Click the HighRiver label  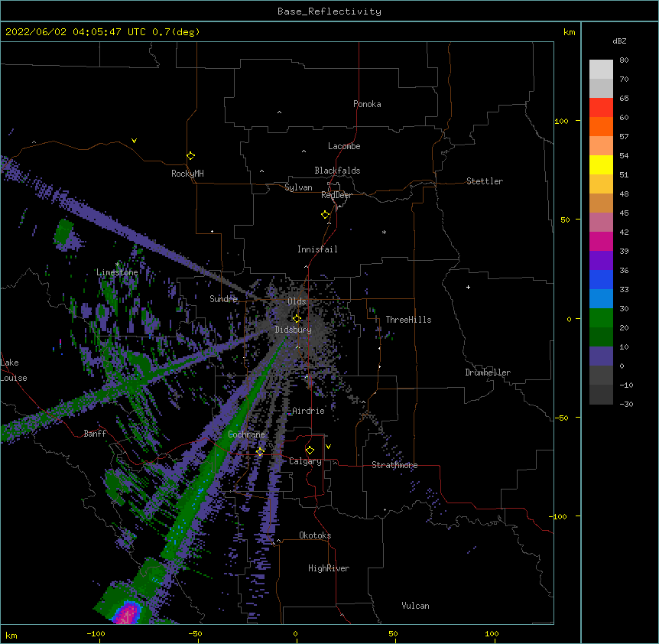point(329,568)
